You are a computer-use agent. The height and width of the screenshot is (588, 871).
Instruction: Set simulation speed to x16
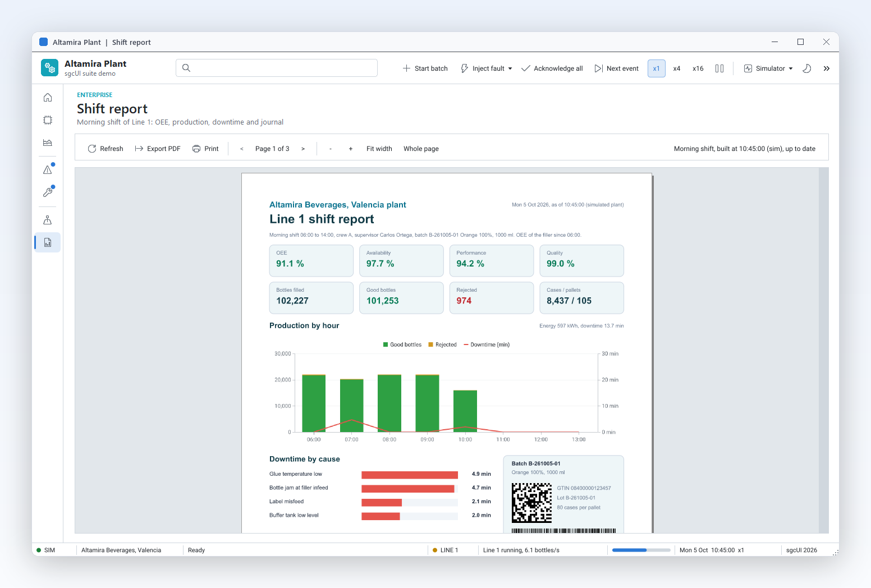point(698,68)
